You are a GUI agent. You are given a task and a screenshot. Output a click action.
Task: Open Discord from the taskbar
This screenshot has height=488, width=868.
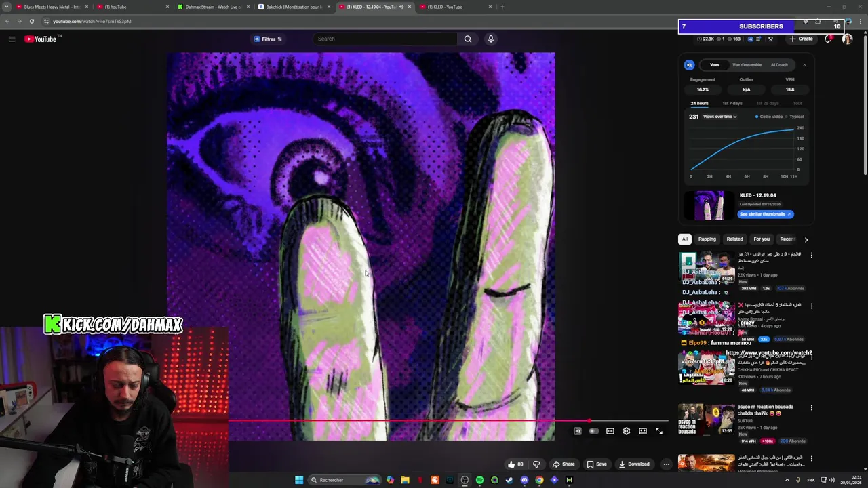pos(524,480)
